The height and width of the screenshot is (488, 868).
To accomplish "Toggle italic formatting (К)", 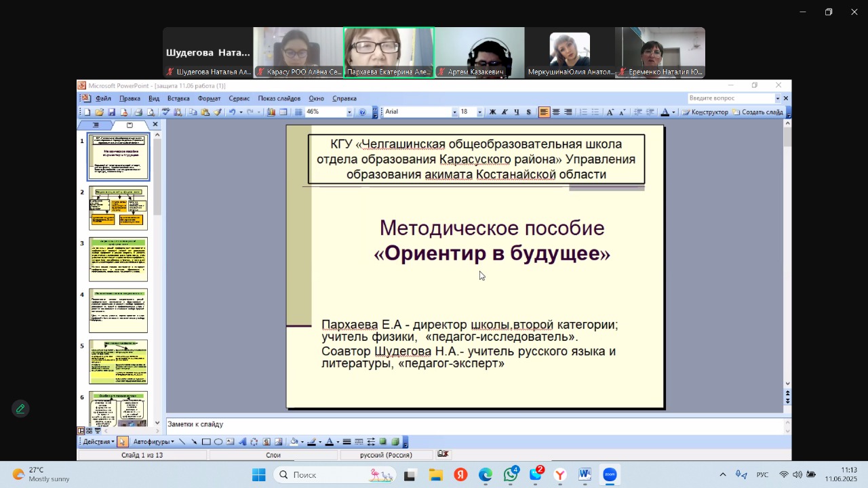I will pos(505,113).
